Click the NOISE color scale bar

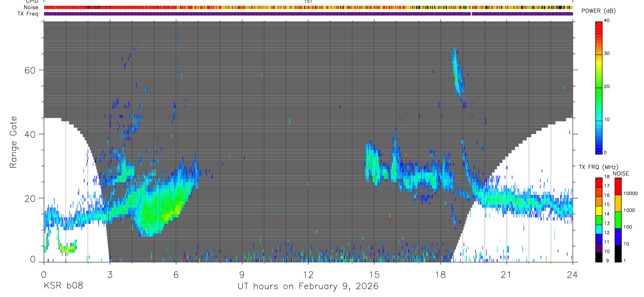(x=618, y=220)
